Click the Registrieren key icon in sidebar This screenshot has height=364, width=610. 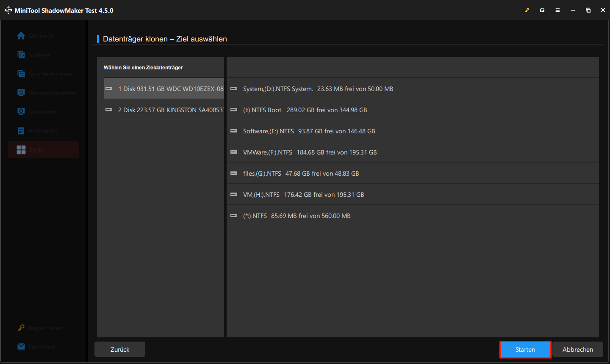tap(21, 328)
